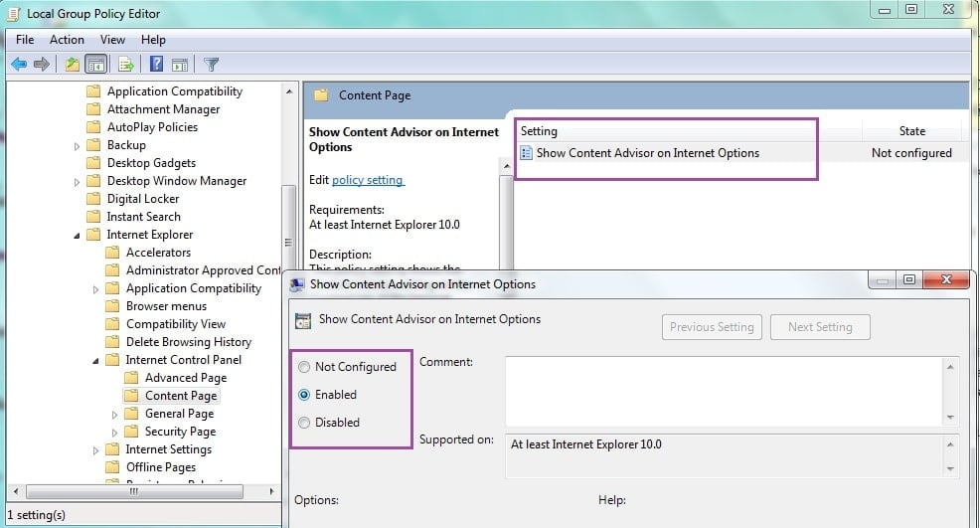
Task: Select the Browser menus folder
Action: pos(166,306)
